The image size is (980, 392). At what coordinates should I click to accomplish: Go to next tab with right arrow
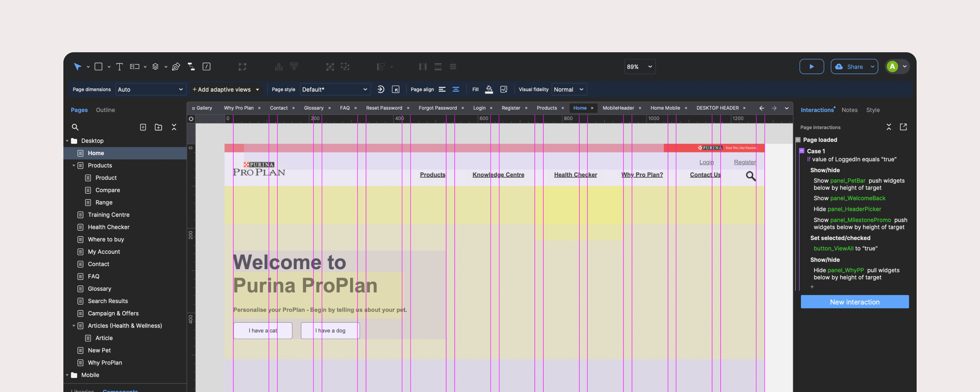[x=774, y=108]
